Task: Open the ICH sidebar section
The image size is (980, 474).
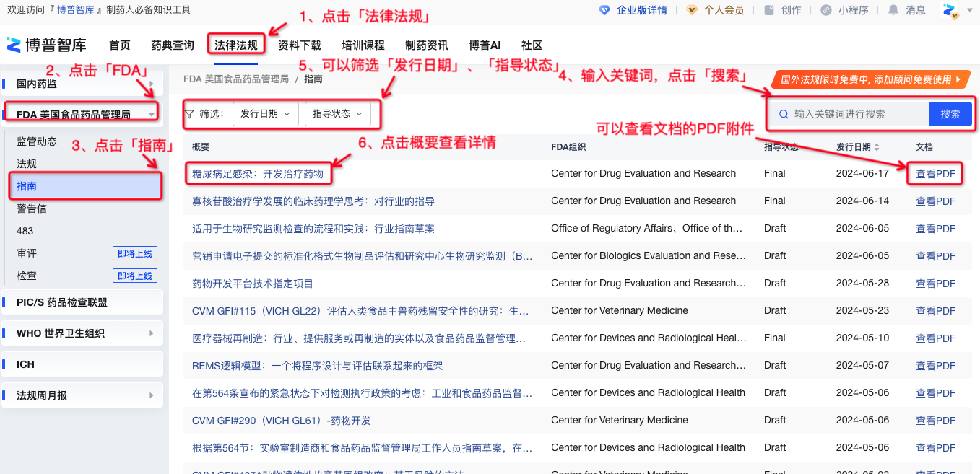Action: click(82, 364)
